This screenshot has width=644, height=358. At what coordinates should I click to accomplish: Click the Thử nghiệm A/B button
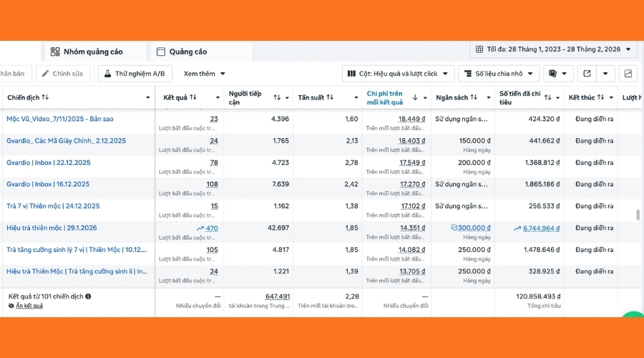point(135,74)
